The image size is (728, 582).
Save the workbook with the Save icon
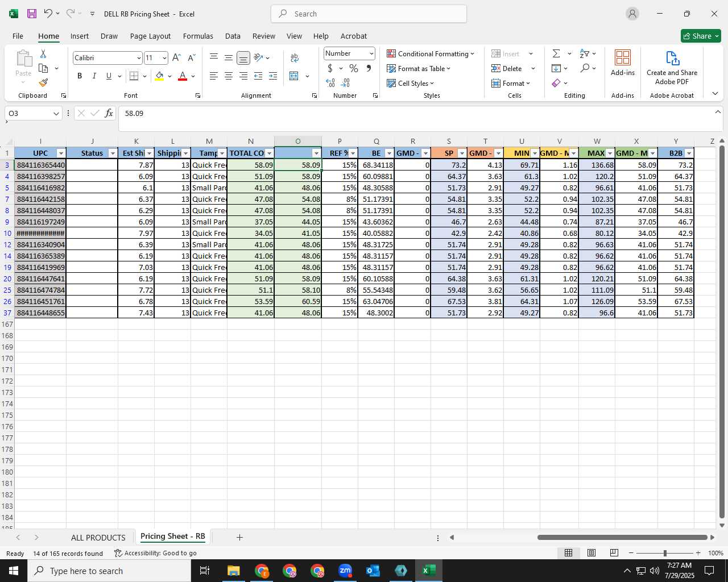pyautogui.click(x=32, y=14)
